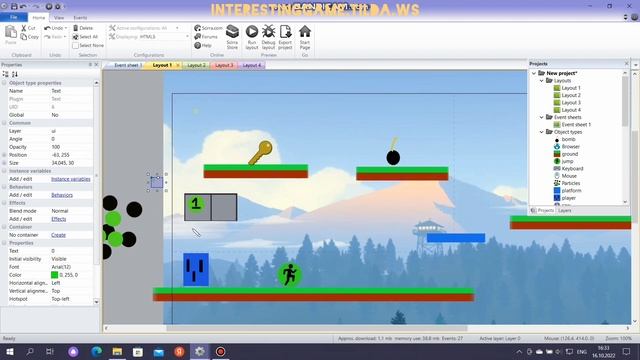This screenshot has width=640, height=360.
Task: Switch to the Events ribbon tab
Action: [x=80, y=18]
